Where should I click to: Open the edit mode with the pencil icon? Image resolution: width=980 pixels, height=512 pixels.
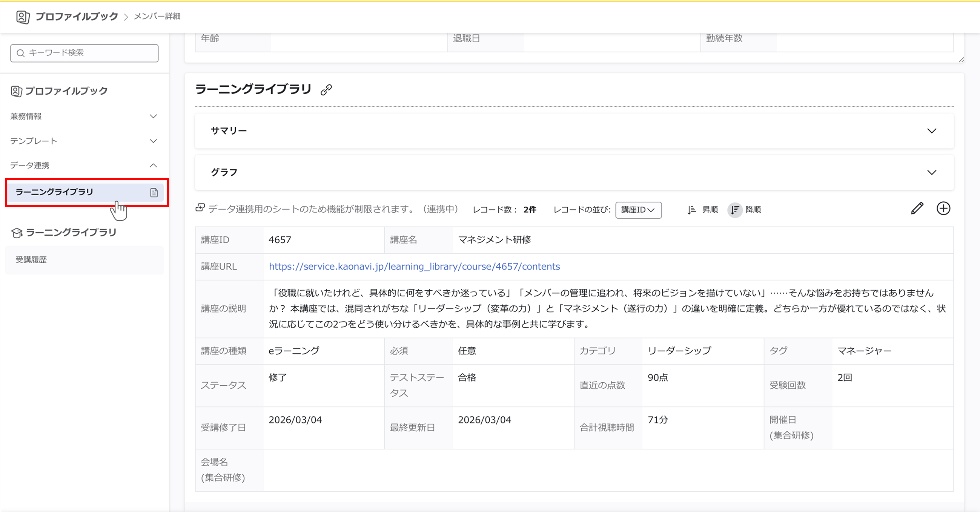tap(918, 208)
